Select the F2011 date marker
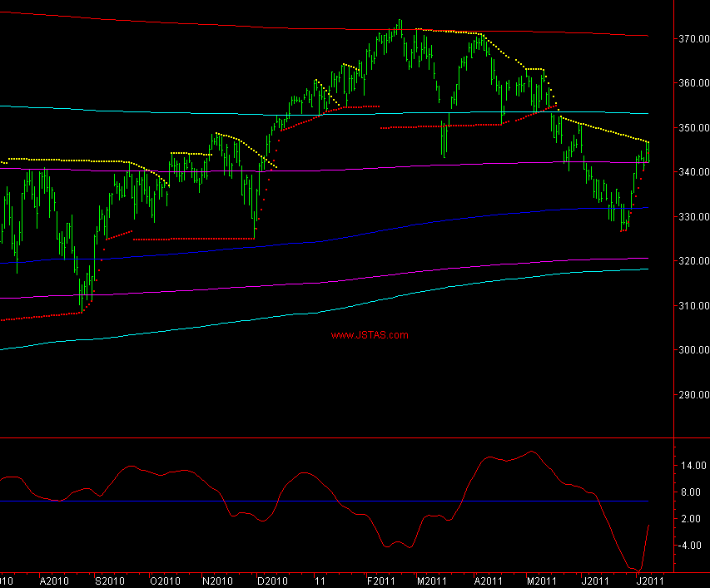Image resolution: width=710 pixels, height=588 pixels. click(x=380, y=581)
